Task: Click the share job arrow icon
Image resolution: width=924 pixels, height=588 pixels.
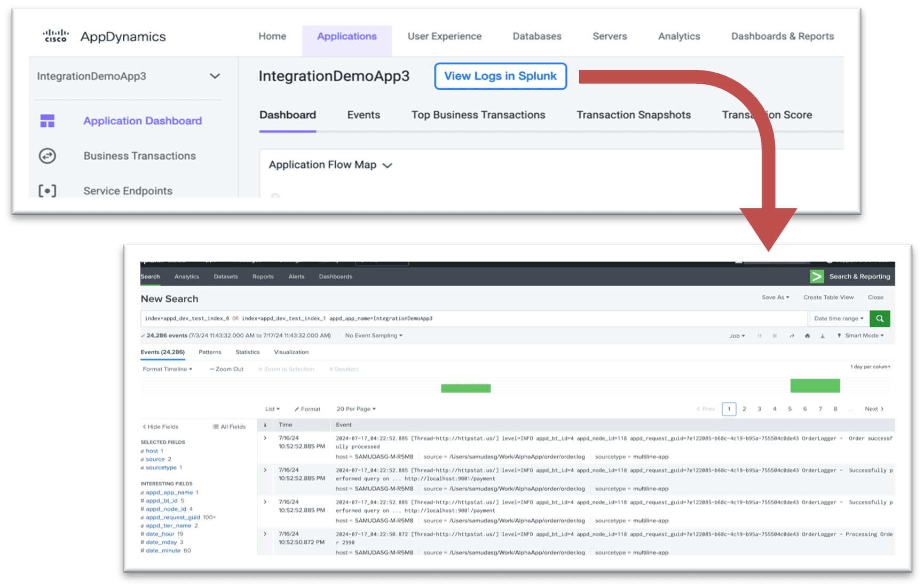Action: tap(792, 336)
